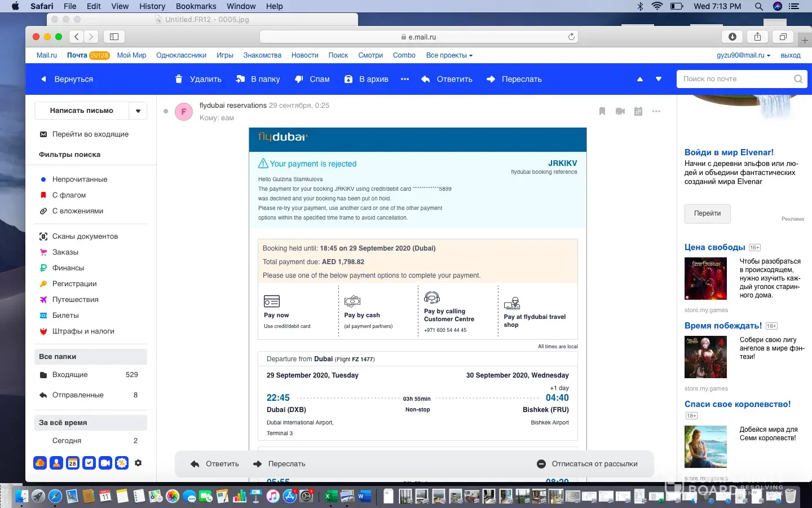Click the calendar icon in email header

638,111
